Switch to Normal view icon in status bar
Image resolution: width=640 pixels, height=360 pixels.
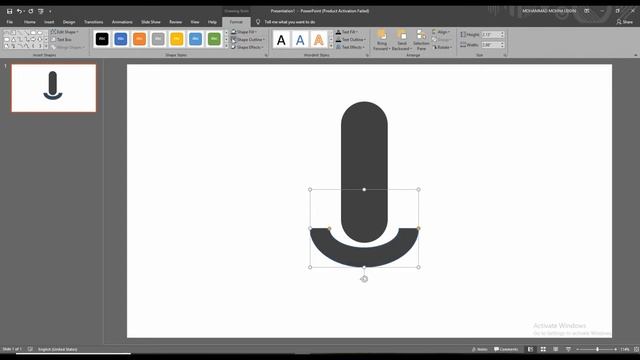530,349
